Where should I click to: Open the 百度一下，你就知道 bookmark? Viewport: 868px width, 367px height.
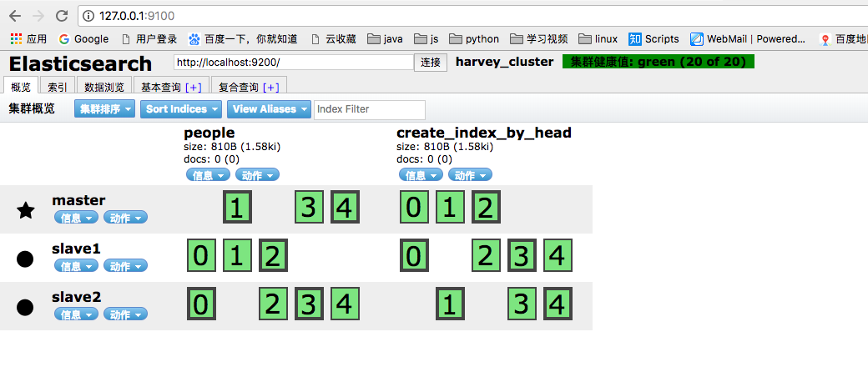243,38
